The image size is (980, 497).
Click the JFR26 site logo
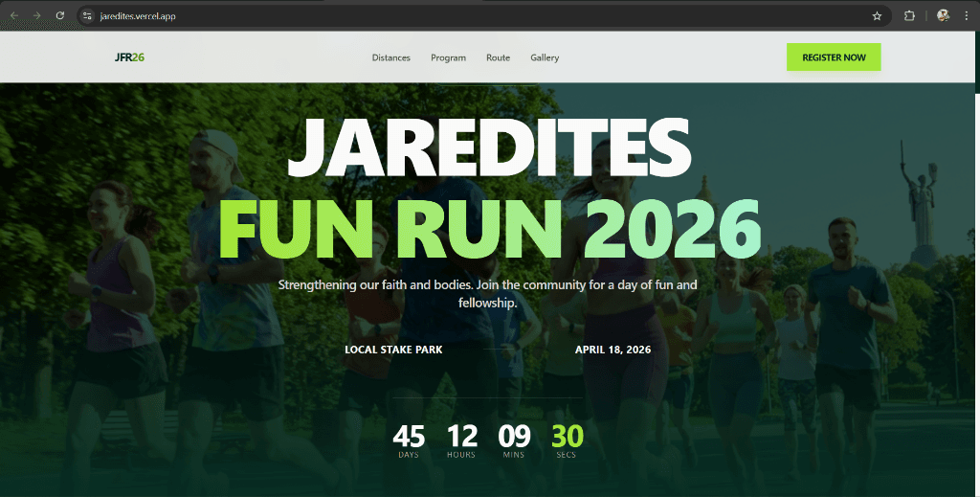coord(129,57)
